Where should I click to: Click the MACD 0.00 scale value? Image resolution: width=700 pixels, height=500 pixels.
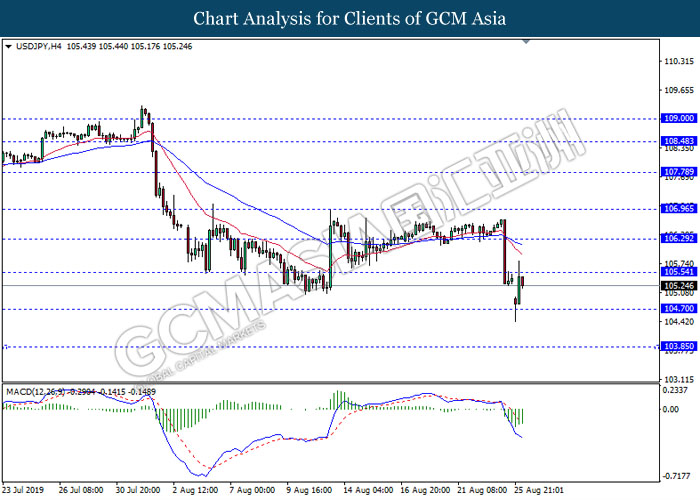(x=671, y=409)
